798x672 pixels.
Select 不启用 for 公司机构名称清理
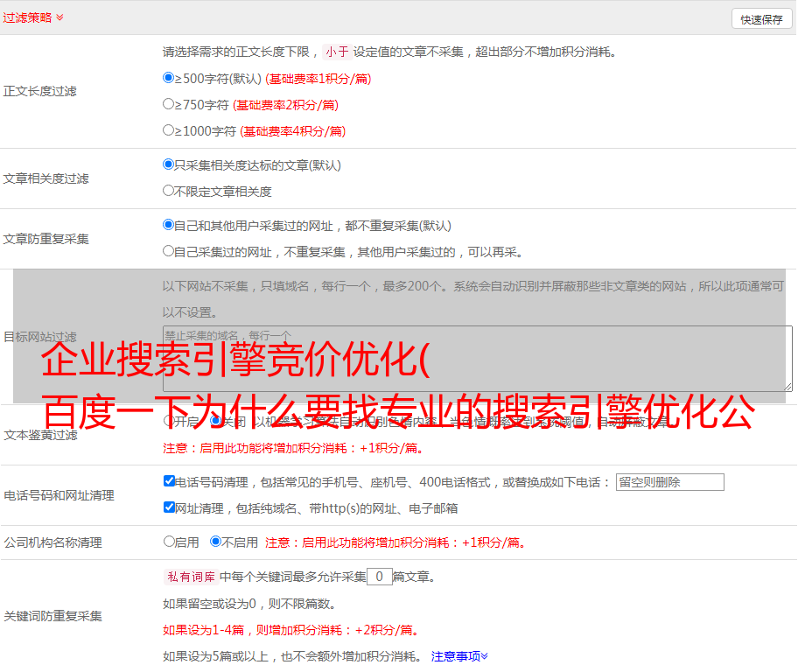[216, 541]
